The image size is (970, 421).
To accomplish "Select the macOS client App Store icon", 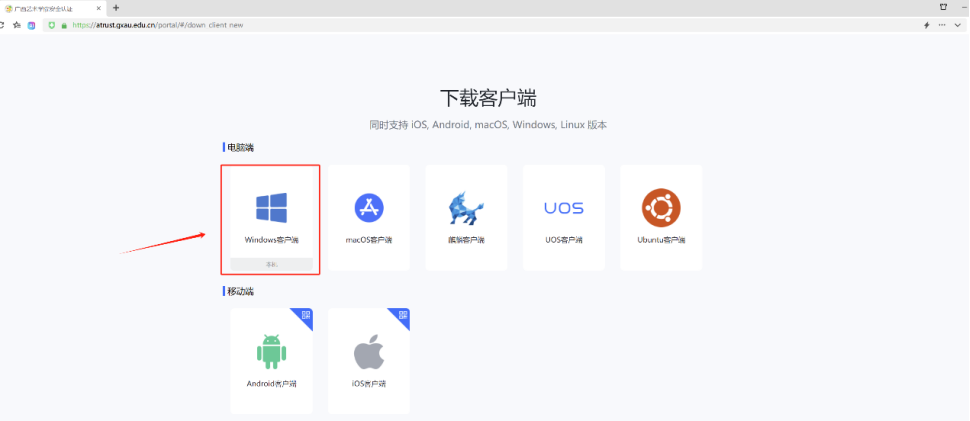I will [369, 208].
